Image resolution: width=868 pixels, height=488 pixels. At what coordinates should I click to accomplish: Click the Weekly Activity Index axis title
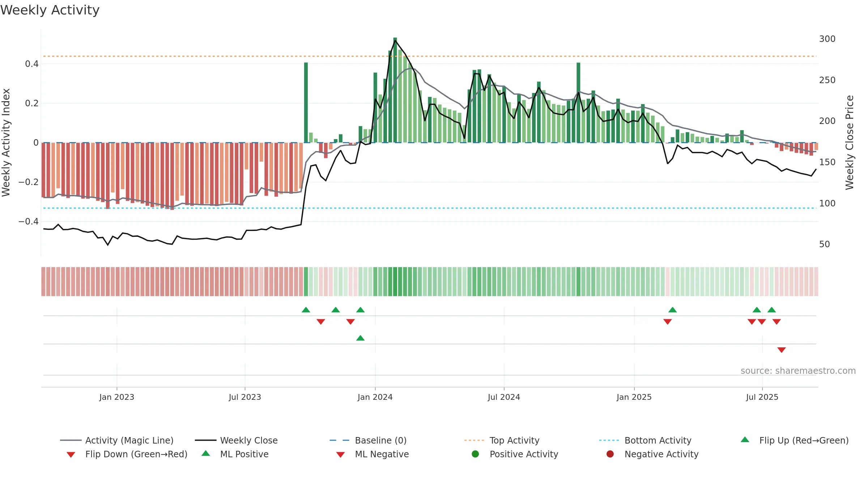pos(6,142)
